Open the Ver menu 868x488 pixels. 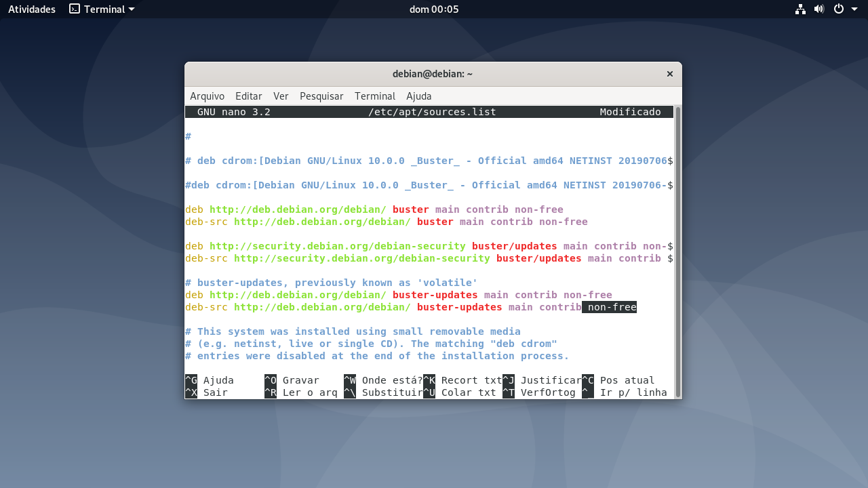tap(281, 96)
